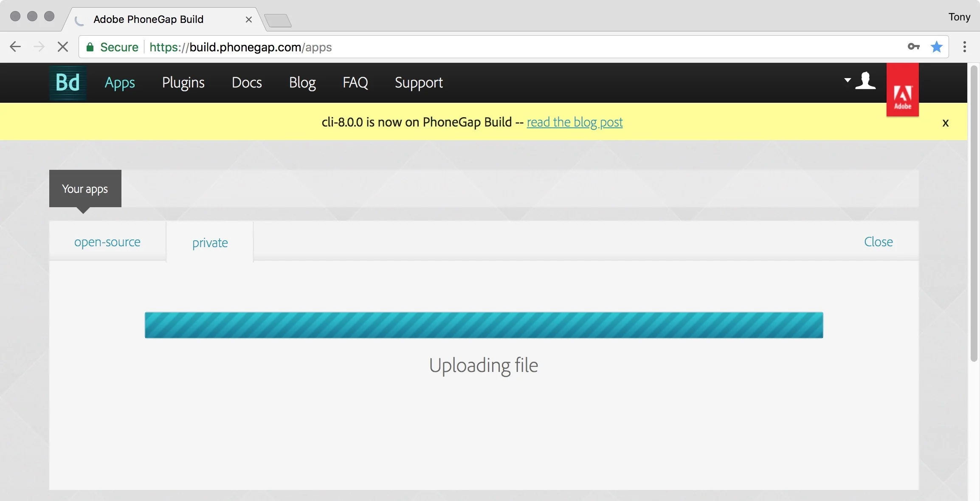Click the page vertical scrollbar
The width and height of the screenshot is (980, 501).
coord(974,213)
